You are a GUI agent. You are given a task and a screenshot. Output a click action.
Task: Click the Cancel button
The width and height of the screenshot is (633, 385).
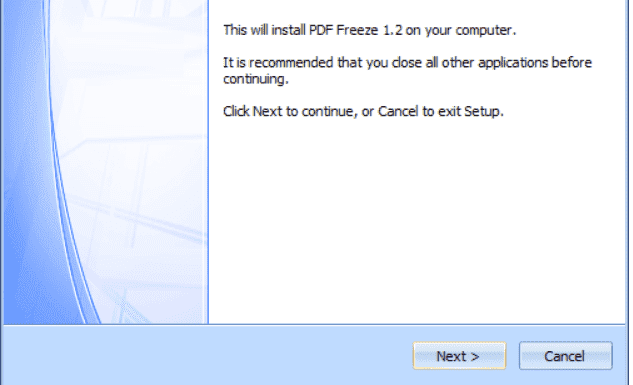pyautogui.click(x=565, y=356)
